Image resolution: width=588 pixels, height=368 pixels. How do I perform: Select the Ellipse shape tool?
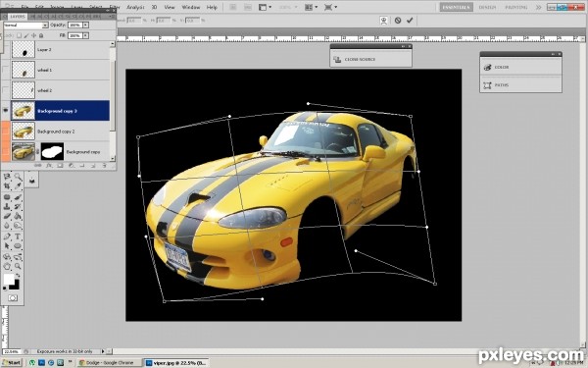18,246
